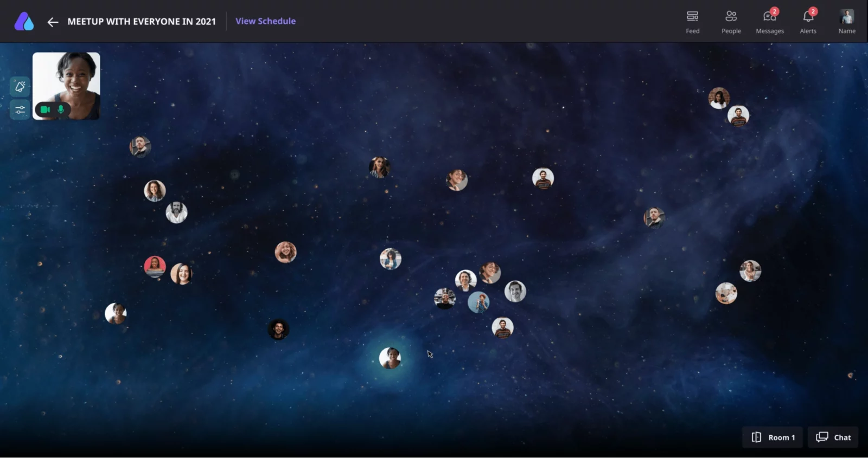Go back with the left arrow
This screenshot has height=458, width=868.
tap(53, 22)
